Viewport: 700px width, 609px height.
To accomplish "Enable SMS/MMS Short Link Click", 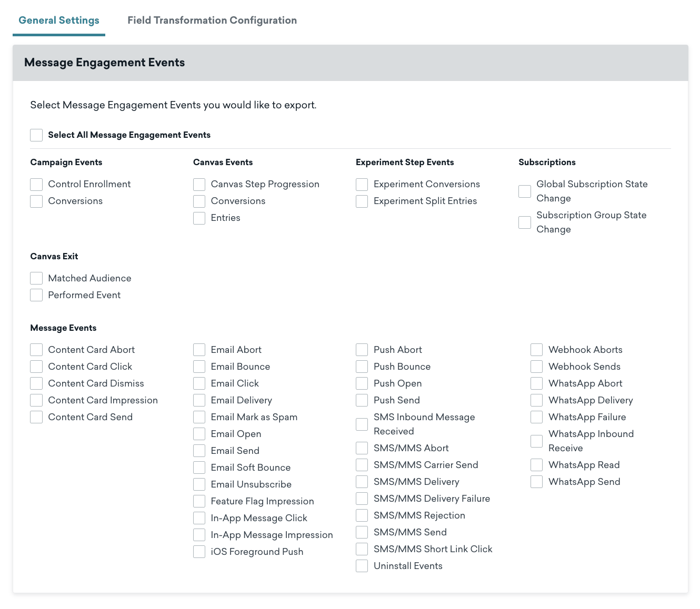I will pos(362,549).
